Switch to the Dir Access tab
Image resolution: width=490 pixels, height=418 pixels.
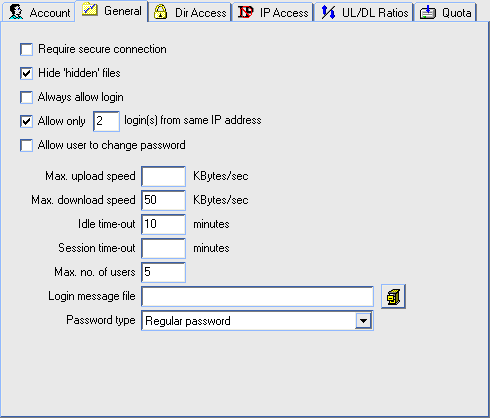point(190,12)
